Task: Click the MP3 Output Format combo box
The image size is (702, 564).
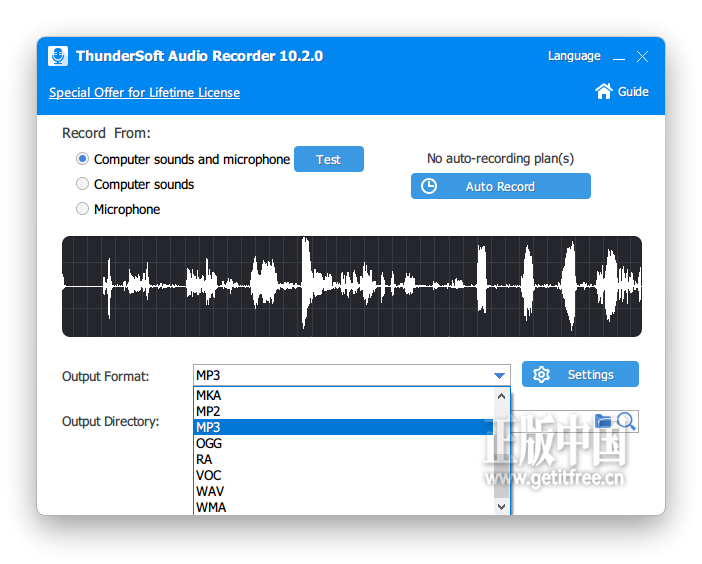Action: coord(351,376)
